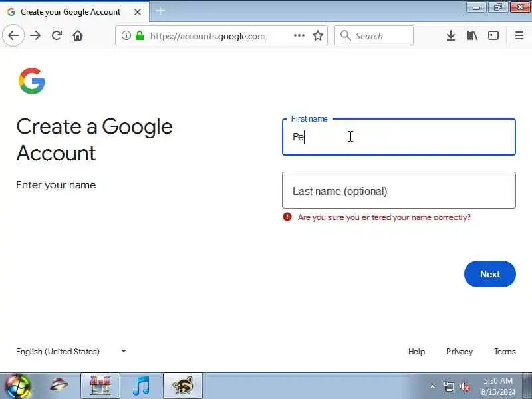Screen dimensions: 532x399
Task: Go back to the previous page
Action: tap(13, 35)
